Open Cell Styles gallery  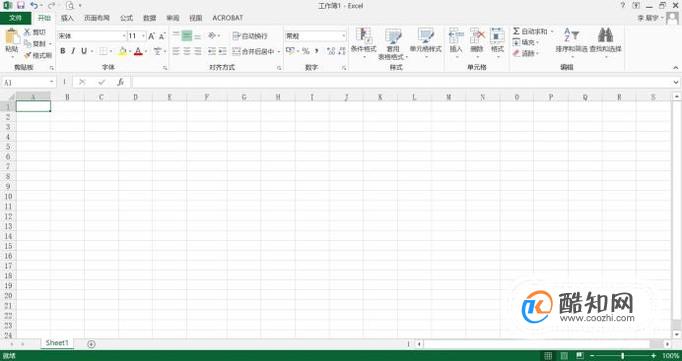coord(425,43)
